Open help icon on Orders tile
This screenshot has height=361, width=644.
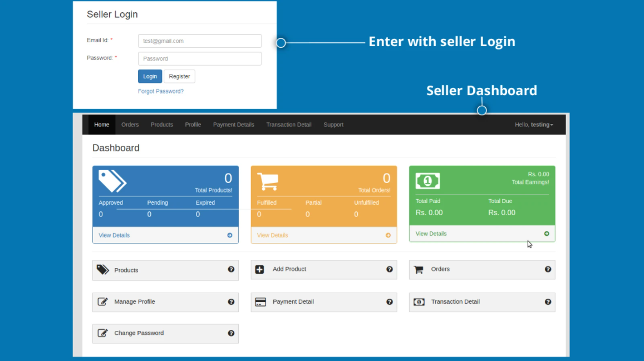point(548,269)
